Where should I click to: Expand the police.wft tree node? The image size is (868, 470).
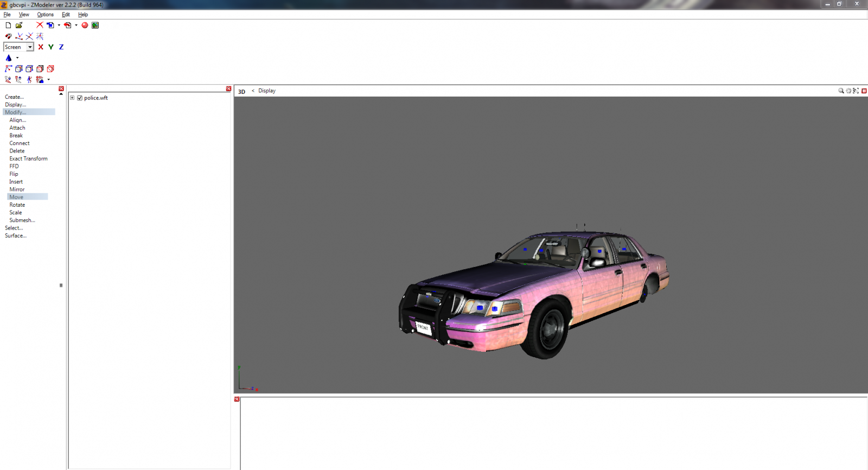(x=72, y=98)
